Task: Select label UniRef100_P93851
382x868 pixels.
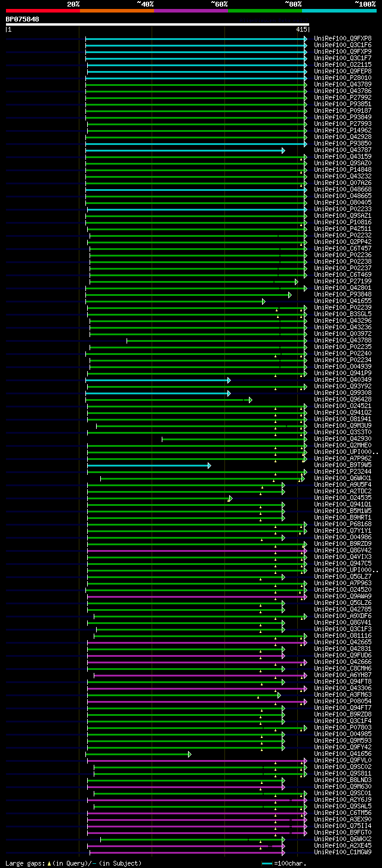Action: pyautogui.click(x=343, y=104)
